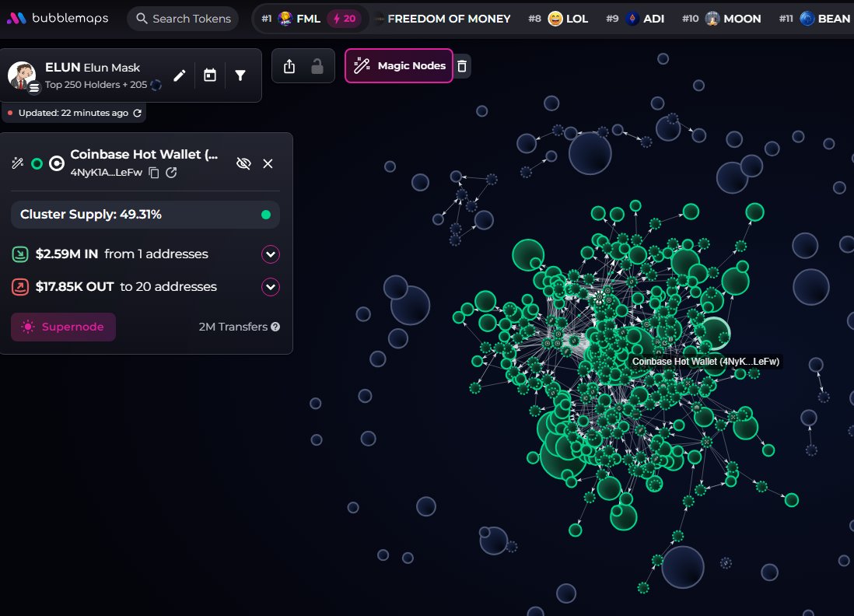The image size is (854, 616).
Task: Toggle the padlock lock icon
Action: click(x=317, y=66)
